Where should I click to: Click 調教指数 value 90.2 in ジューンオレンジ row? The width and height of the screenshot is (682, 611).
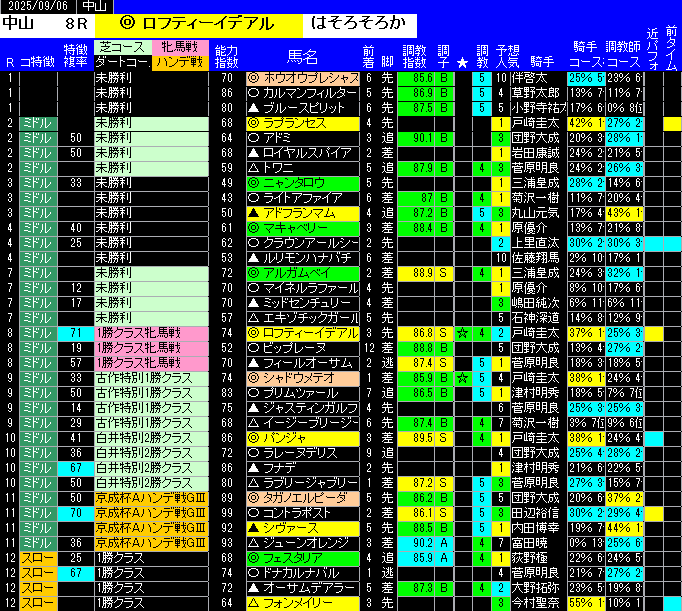coord(416,543)
